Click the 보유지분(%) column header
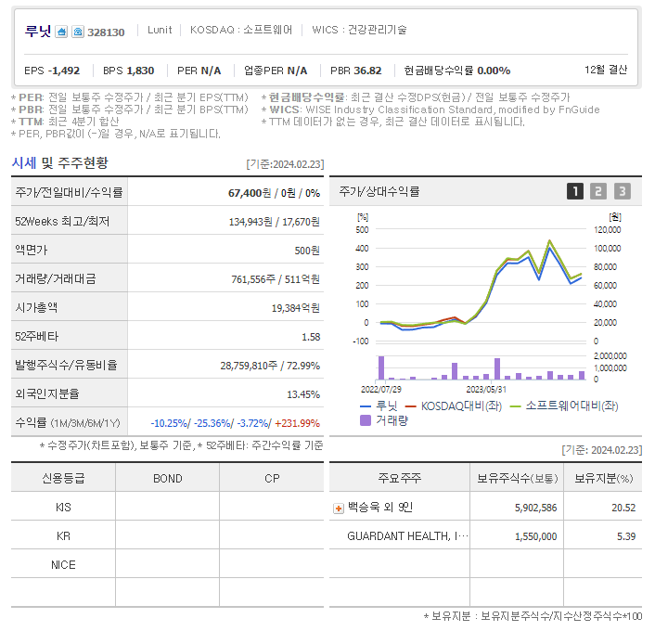655x644 pixels. pyautogui.click(x=604, y=479)
